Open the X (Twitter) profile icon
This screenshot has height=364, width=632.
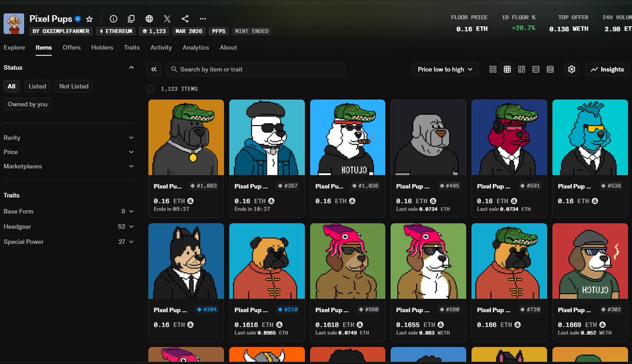[x=167, y=19]
